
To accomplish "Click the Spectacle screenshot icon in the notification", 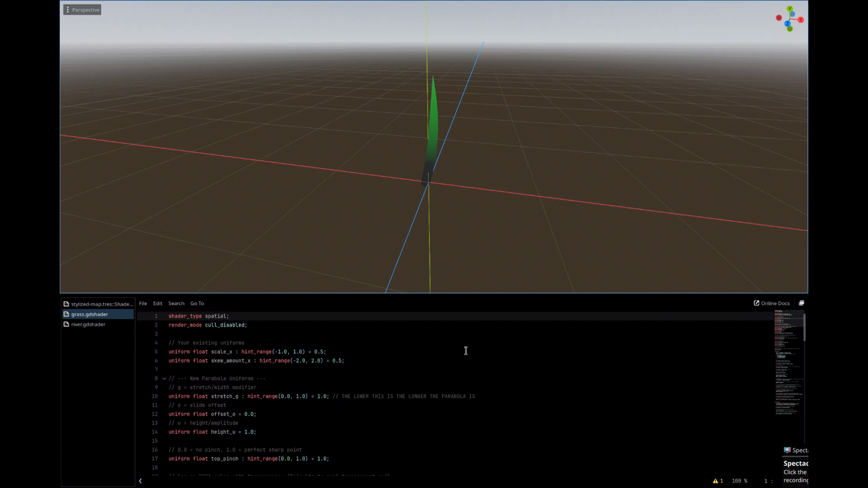I will point(788,450).
